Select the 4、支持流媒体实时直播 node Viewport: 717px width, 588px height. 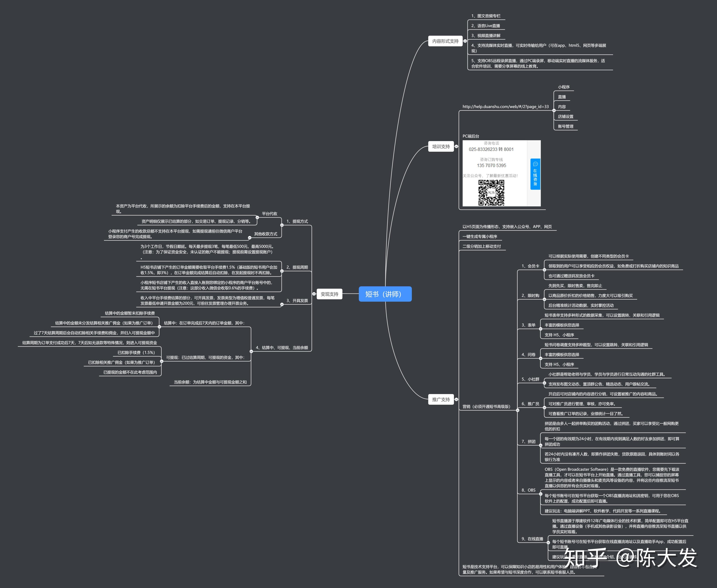[539, 48]
